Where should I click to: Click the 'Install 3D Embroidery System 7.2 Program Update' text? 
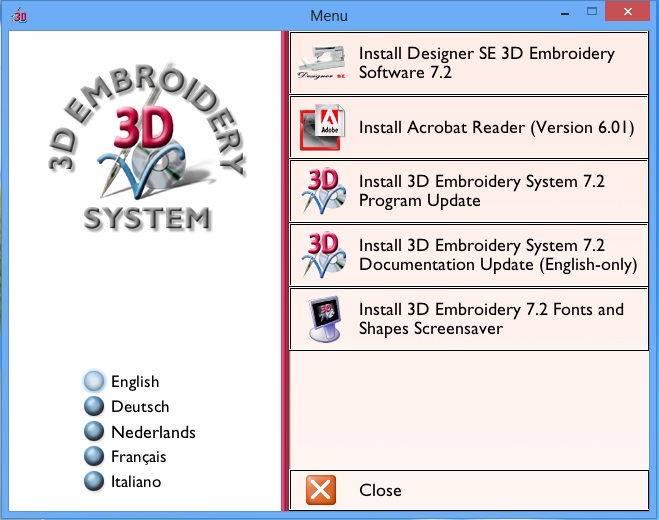(482, 191)
